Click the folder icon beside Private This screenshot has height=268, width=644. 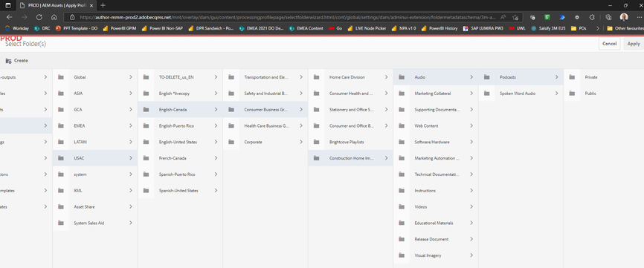tap(572, 77)
